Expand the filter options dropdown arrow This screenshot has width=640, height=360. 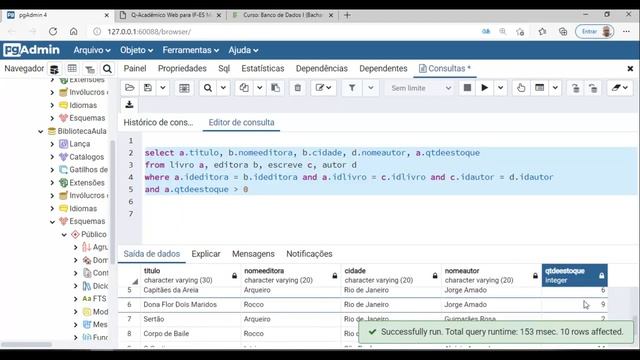[x=371, y=88]
